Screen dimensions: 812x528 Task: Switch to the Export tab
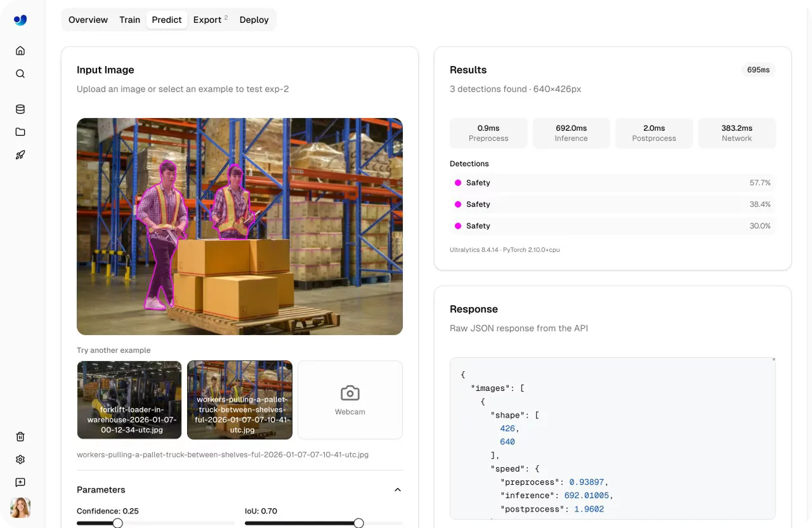point(211,20)
